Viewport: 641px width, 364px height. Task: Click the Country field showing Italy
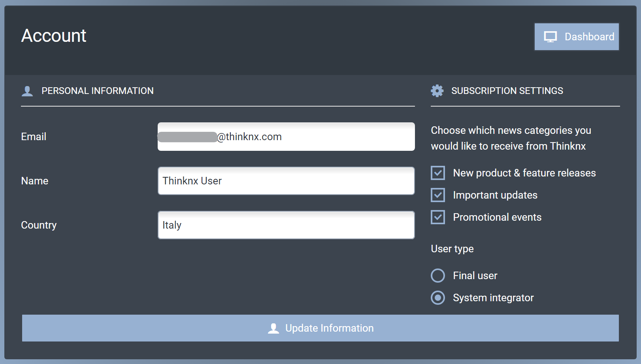(286, 225)
